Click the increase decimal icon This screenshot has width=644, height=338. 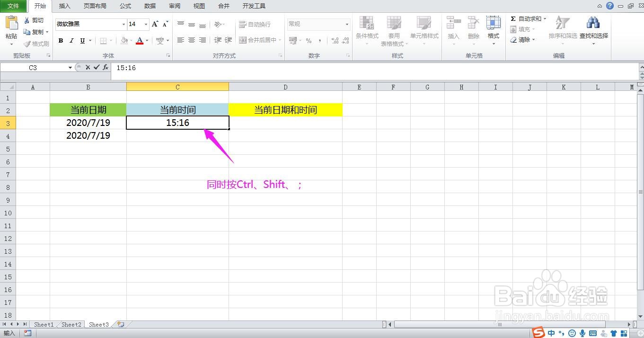point(335,41)
